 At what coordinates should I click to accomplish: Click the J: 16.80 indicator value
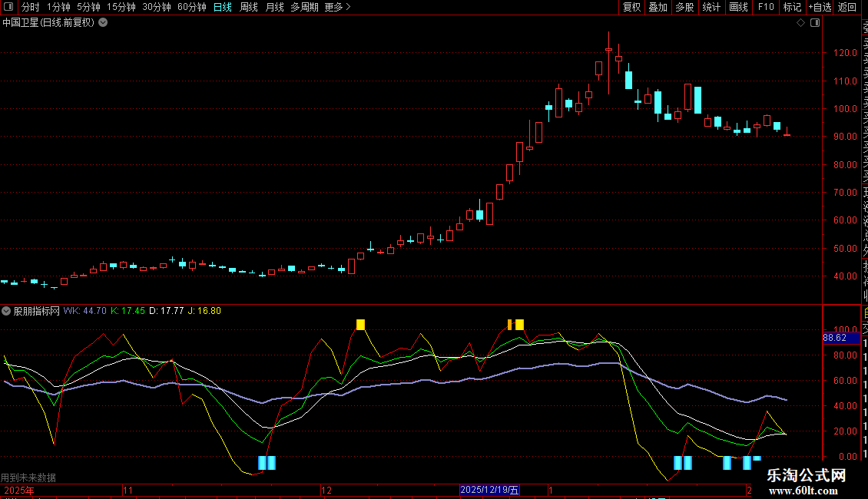tap(204, 311)
